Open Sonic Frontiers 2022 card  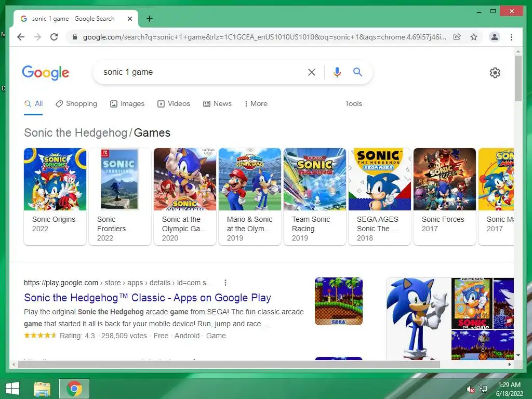[120, 196]
